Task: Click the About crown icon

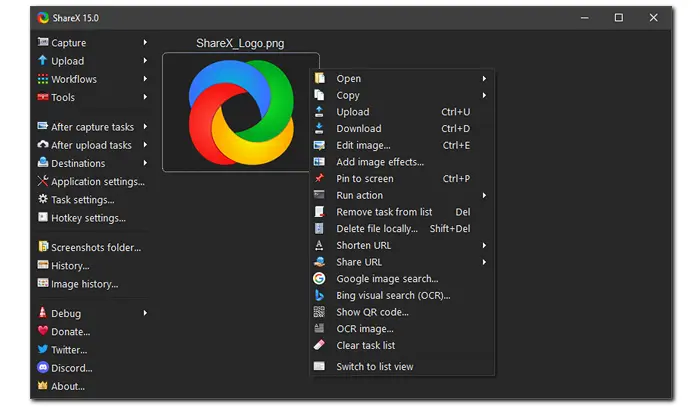Action: pos(43,386)
